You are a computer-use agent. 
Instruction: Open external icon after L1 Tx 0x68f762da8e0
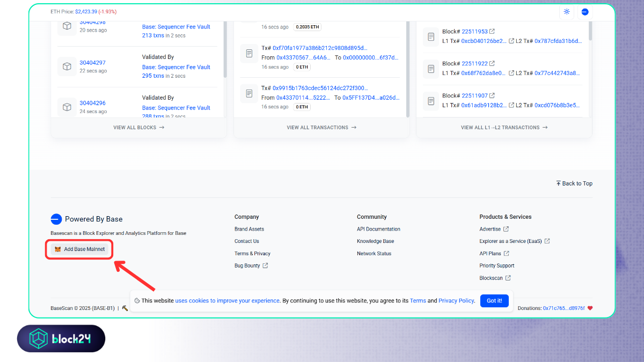511,73
